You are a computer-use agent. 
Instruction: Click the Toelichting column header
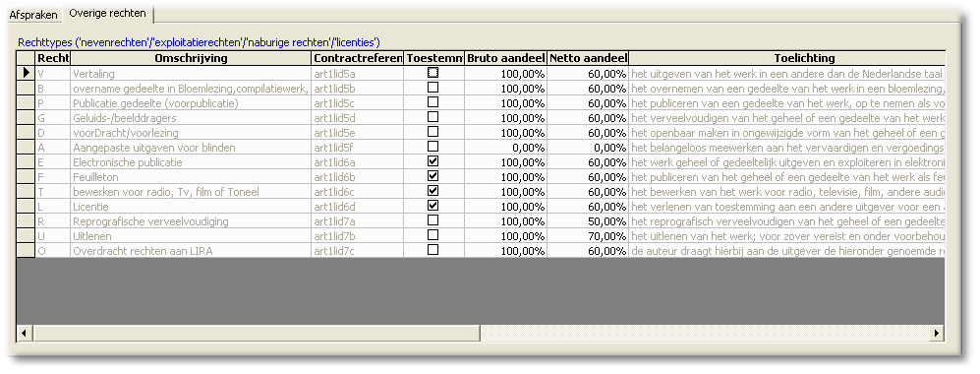(786, 58)
